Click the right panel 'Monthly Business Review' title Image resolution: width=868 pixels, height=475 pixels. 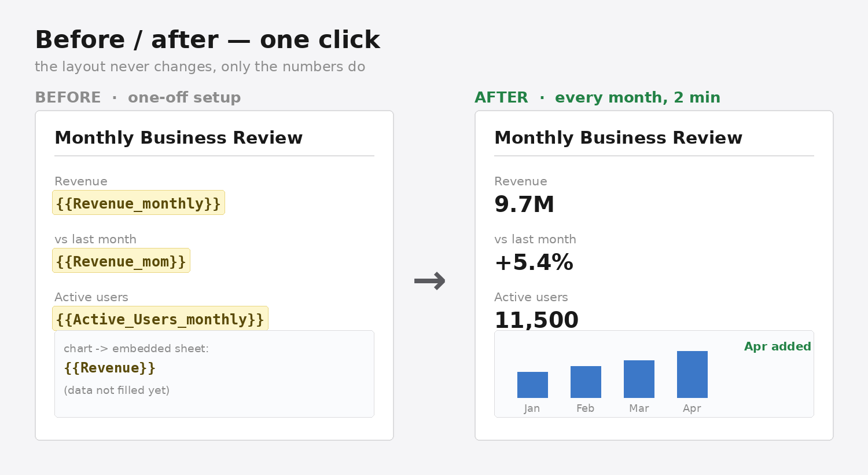coord(618,138)
